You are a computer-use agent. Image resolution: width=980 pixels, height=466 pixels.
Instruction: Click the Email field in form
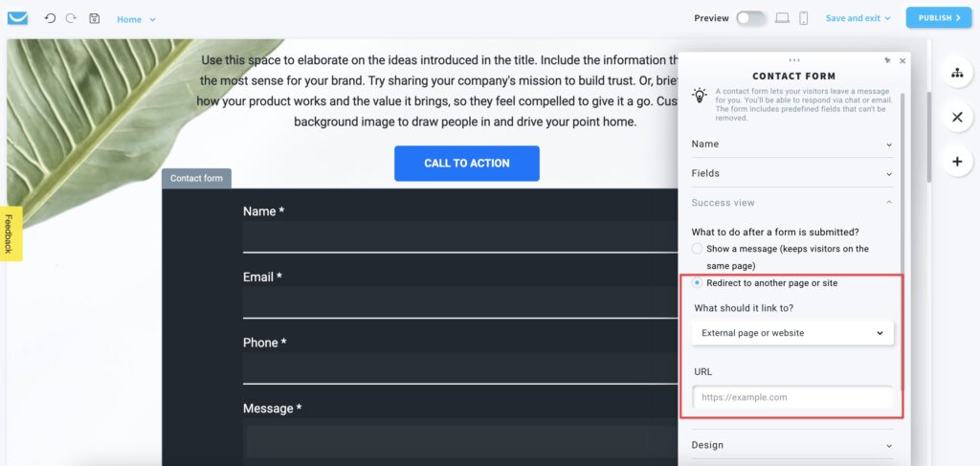coord(460,301)
